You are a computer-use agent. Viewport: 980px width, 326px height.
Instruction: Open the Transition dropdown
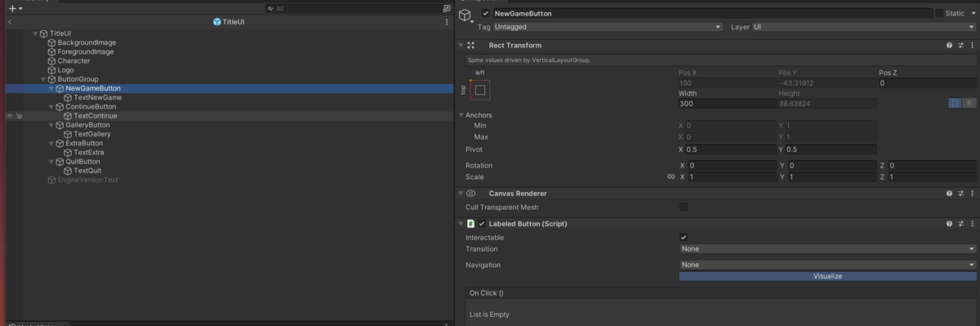click(x=828, y=248)
